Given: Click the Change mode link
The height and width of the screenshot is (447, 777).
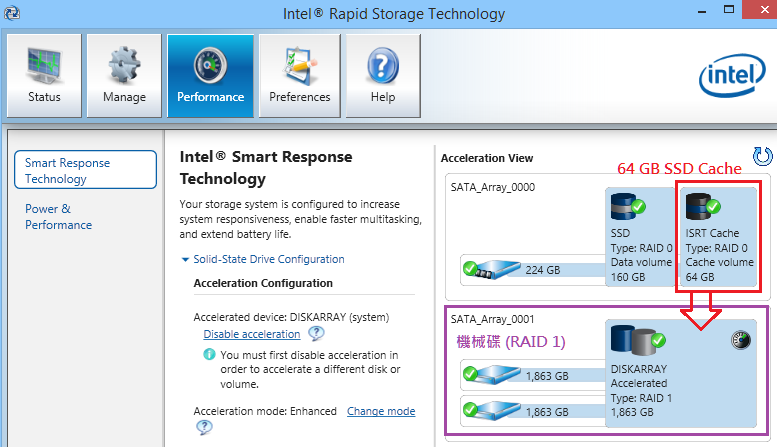Looking at the screenshot, I should (381, 411).
